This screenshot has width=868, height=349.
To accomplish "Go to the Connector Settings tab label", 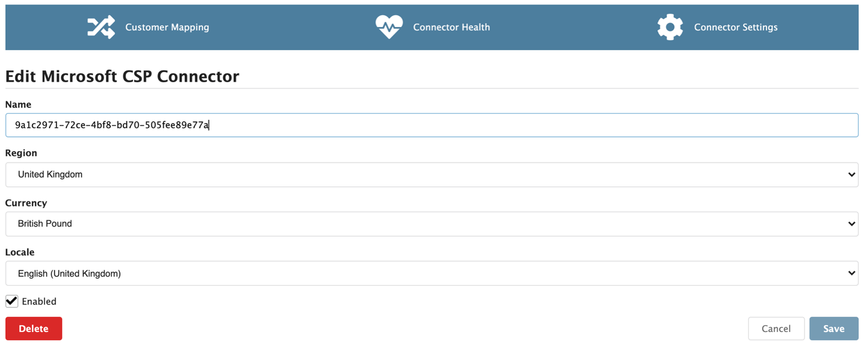I will click(735, 27).
